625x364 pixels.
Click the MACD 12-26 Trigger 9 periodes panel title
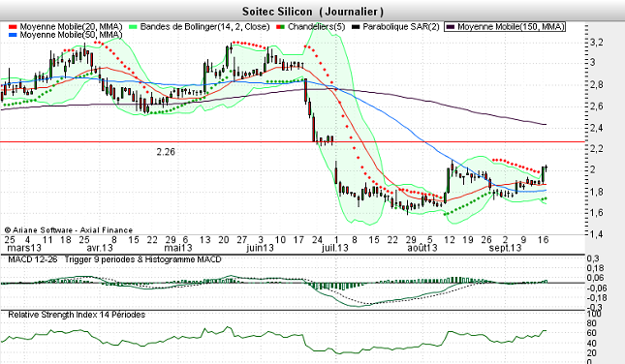(x=114, y=259)
